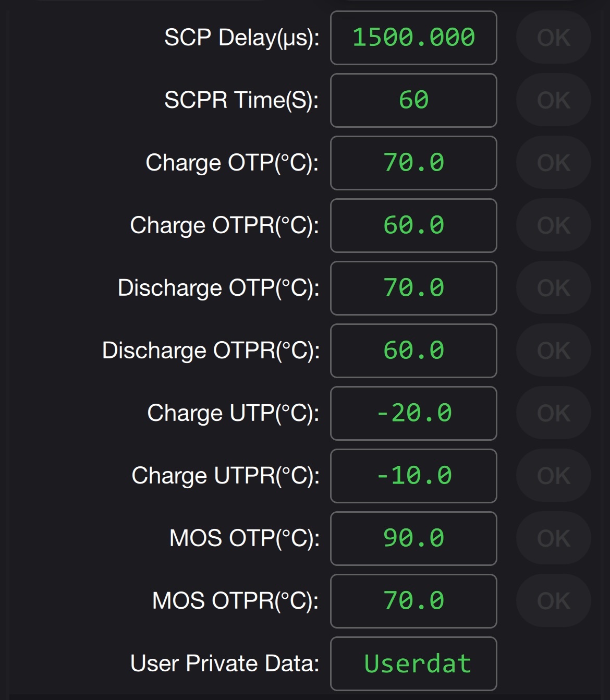
Task: Tap the MOS OTPR value box
Action: point(413,601)
